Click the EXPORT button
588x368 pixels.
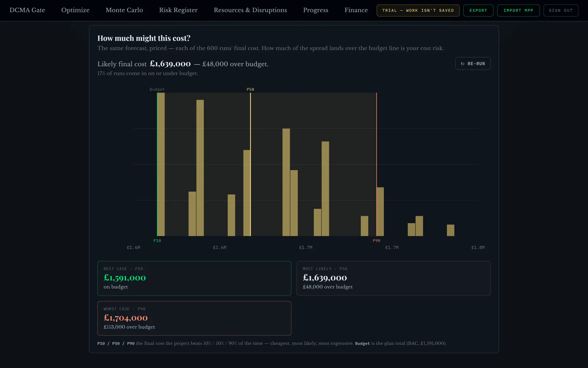[478, 10]
